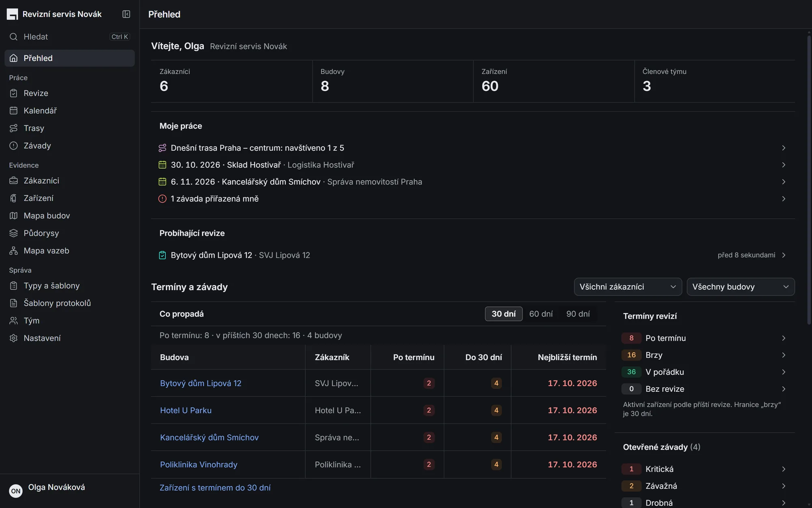Click the Tým people icon
This screenshot has height=508, width=812.
13,321
